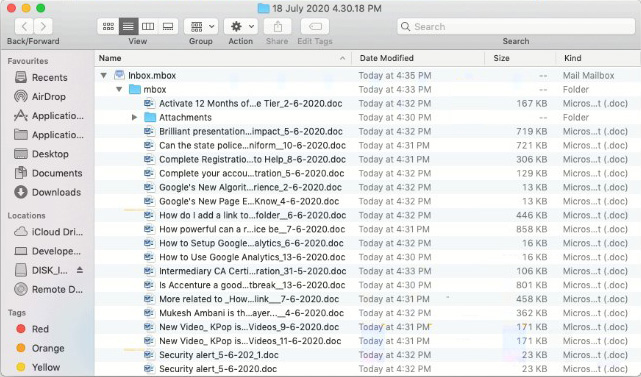The image size is (641, 377).
Task: Open Applications with the A icon
Action: pyautogui.click(x=49, y=116)
